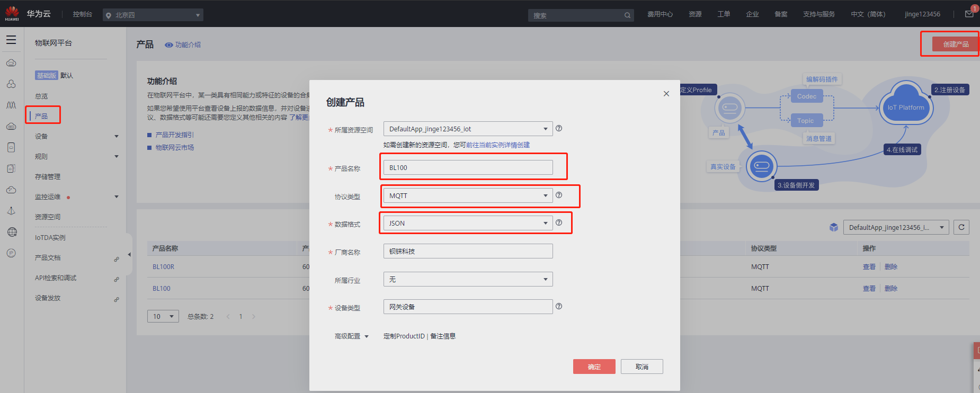The image size is (980, 393).
Task: Click the link icon next to API检索和调试
Action: pyautogui.click(x=117, y=279)
